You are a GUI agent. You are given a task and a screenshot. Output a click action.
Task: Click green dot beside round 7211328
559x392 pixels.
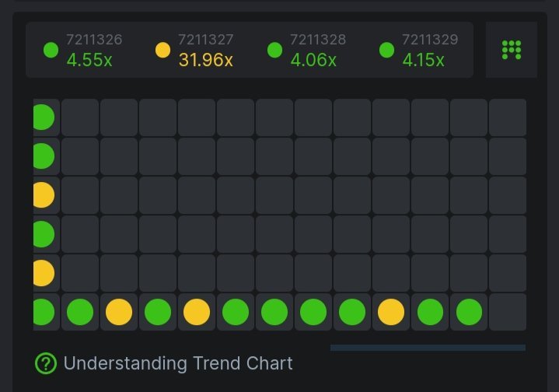point(274,51)
